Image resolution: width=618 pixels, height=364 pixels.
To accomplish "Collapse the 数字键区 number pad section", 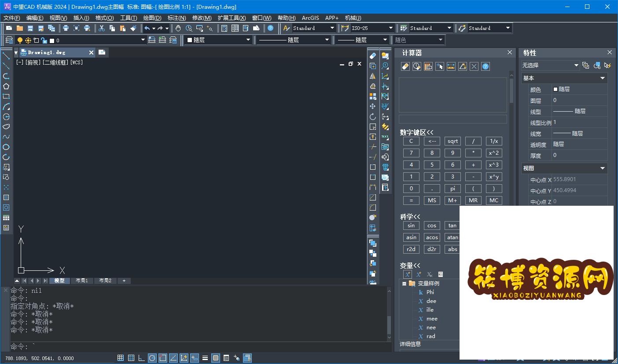I will click(416, 132).
